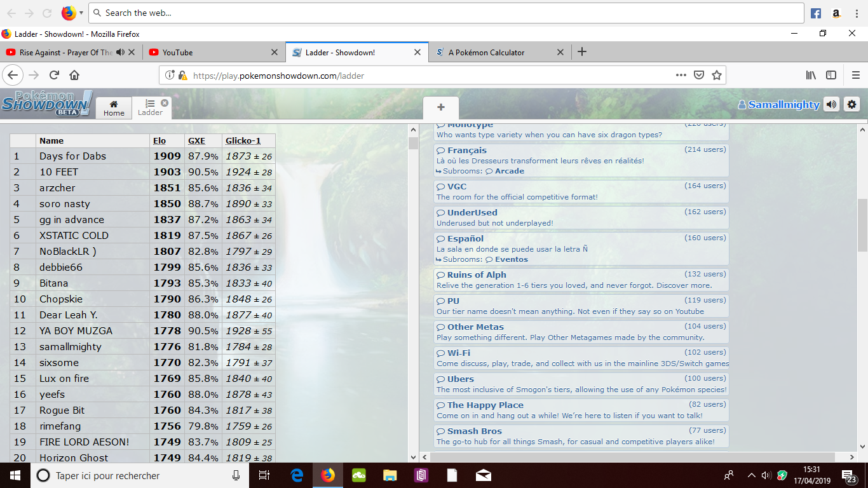
Task: Open the notification center icon
Action: coord(850,475)
